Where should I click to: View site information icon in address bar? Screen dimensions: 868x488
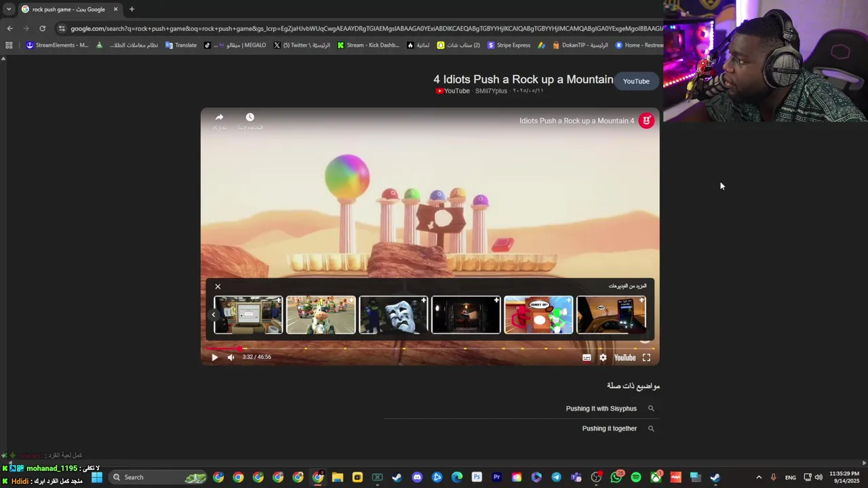point(62,28)
